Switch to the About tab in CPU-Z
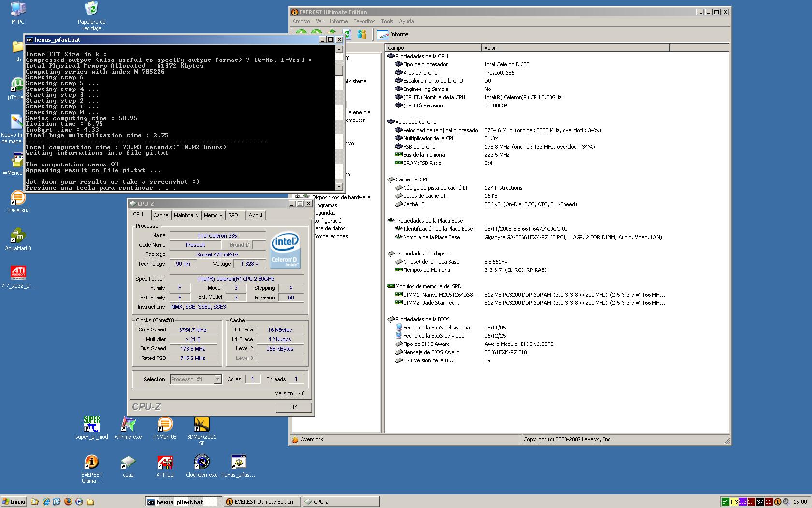The width and height of the screenshot is (812, 508). 256,215
